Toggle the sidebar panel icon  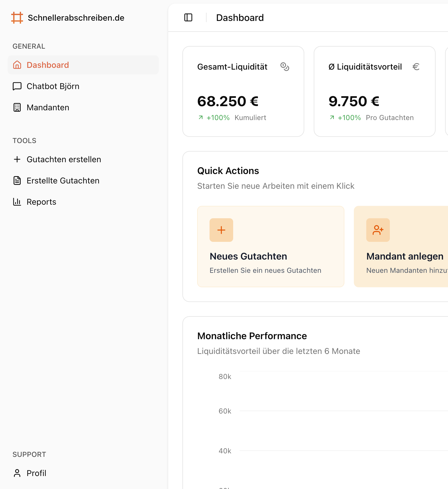188,18
